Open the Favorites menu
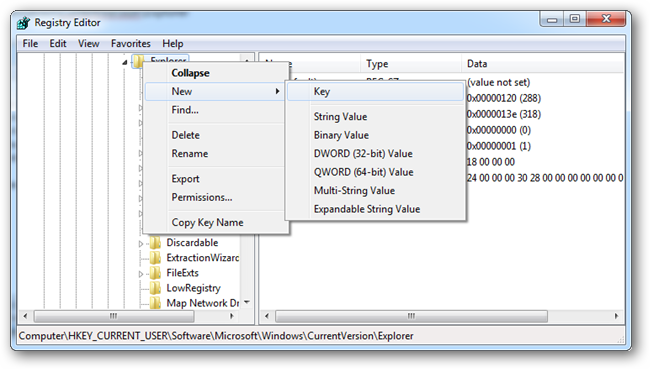The width and height of the screenshot is (650, 369). (x=131, y=44)
